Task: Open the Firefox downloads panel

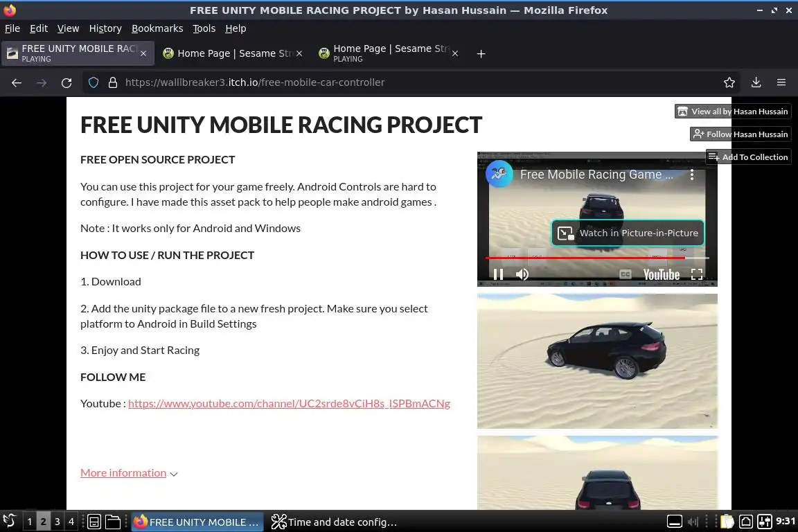Action: click(x=756, y=82)
